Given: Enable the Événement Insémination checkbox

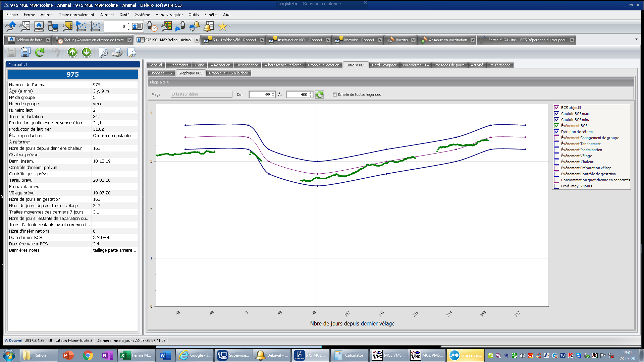Looking at the screenshot, I should pos(557,150).
